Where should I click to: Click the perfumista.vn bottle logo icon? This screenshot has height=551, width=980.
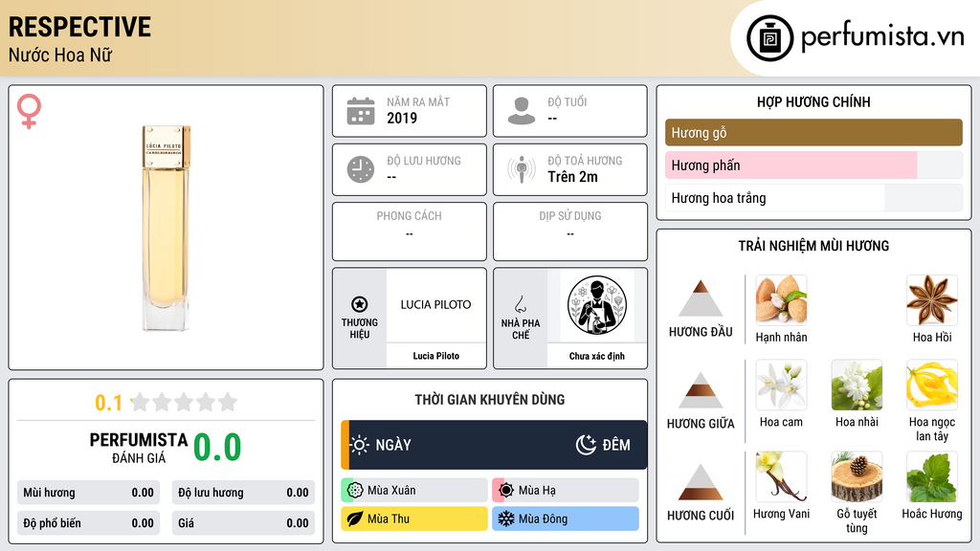(x=769, y=38)
